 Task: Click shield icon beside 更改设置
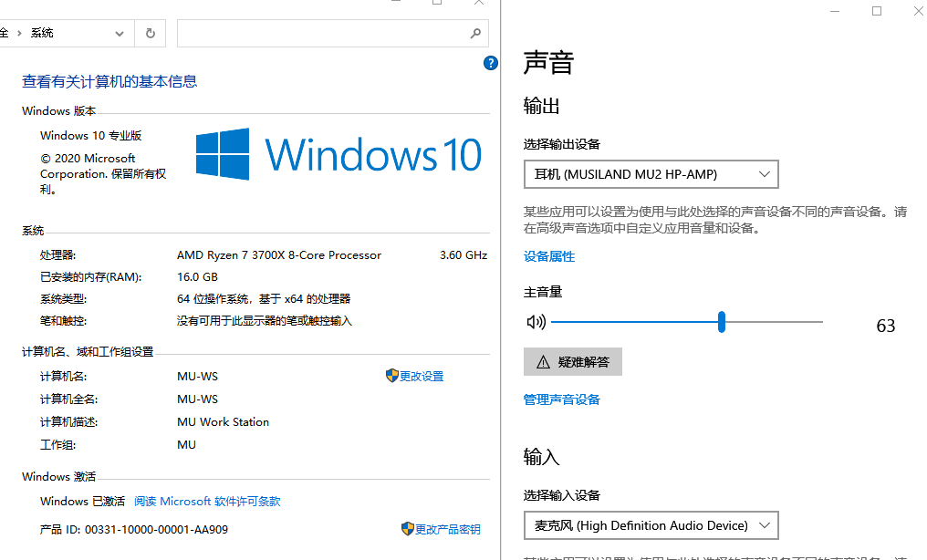click(x=392, y=376)
